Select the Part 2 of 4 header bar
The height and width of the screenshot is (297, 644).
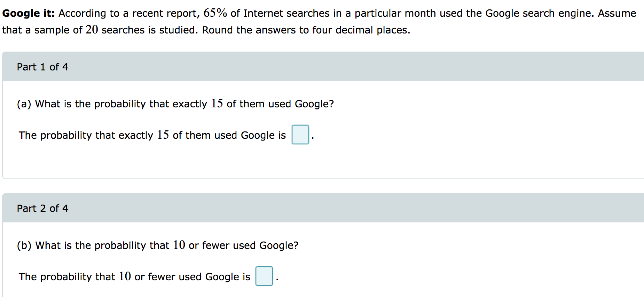(313, 208)
